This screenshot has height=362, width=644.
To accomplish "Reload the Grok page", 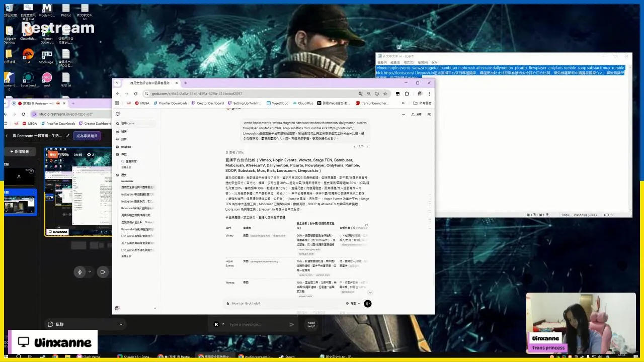I will (x=136, y=94).
